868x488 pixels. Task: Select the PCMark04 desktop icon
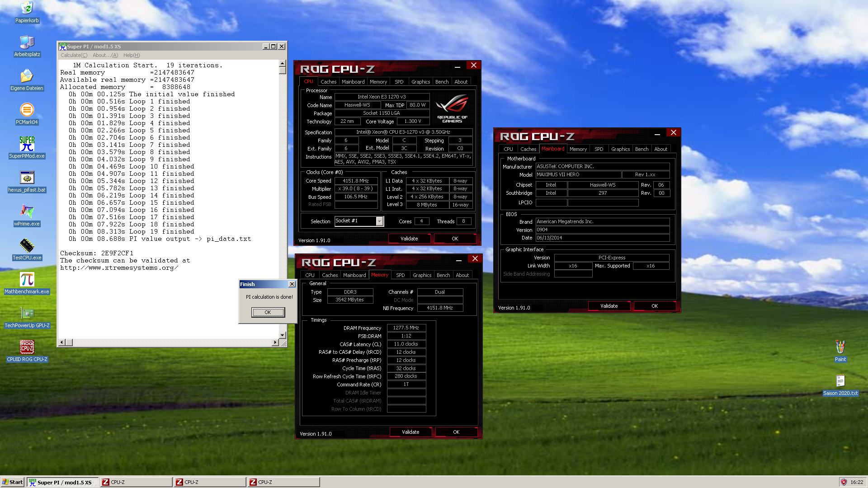[x=27, y=114]
